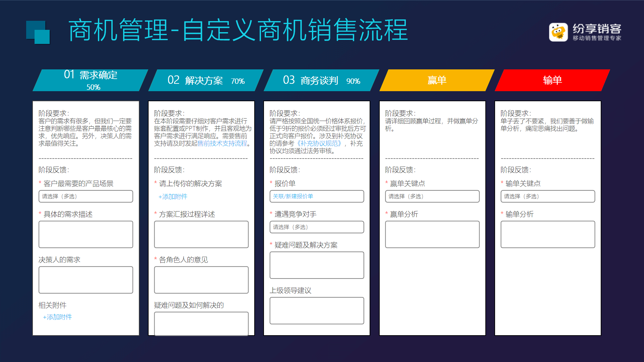Select the yellow 赢单 stage tab
The width and height of the screenshot is (644, 362).
click(x=437, y=80)
